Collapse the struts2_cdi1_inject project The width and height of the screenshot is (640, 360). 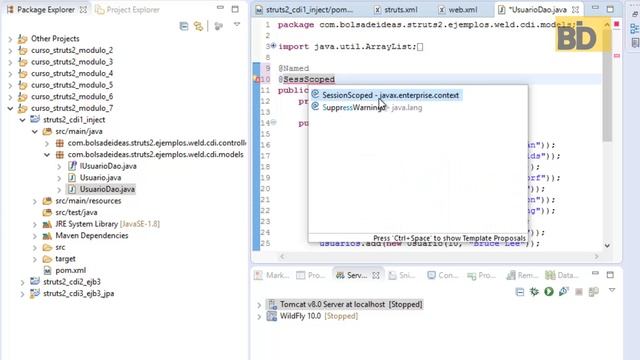point(22,120)
